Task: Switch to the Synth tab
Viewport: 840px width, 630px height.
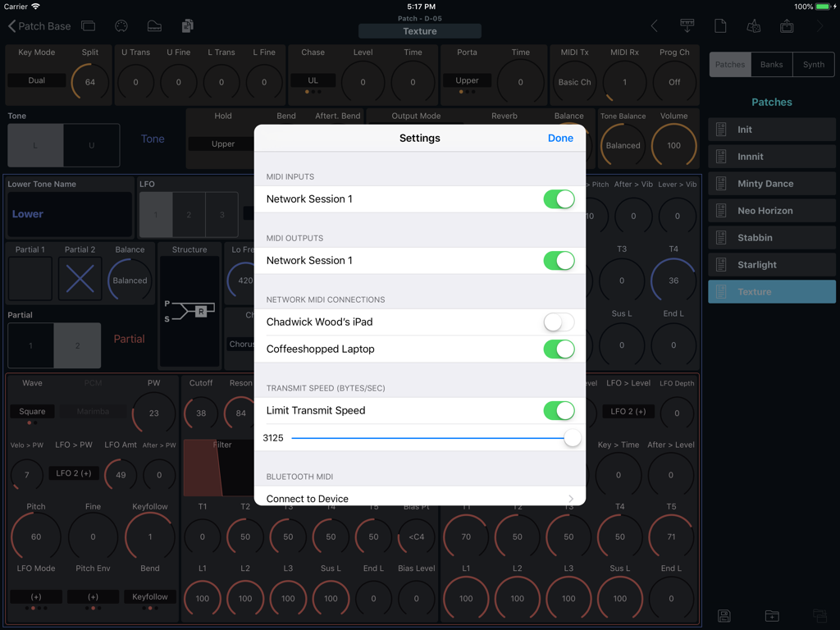Action: 813,64
